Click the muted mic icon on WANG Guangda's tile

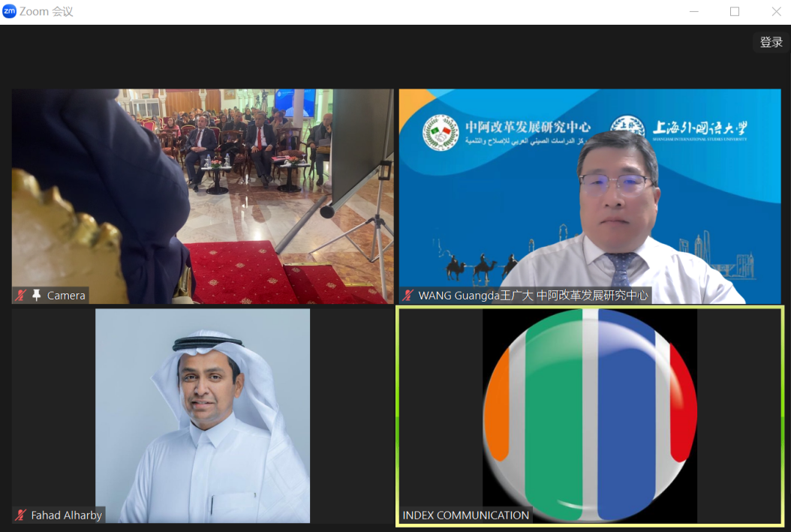408,296
